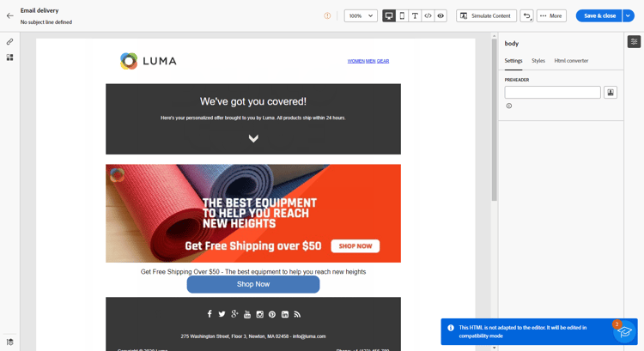Viewport: 644px width, 351px height.
Task: Select the yoga mat banner image
Action: point(253,214)
